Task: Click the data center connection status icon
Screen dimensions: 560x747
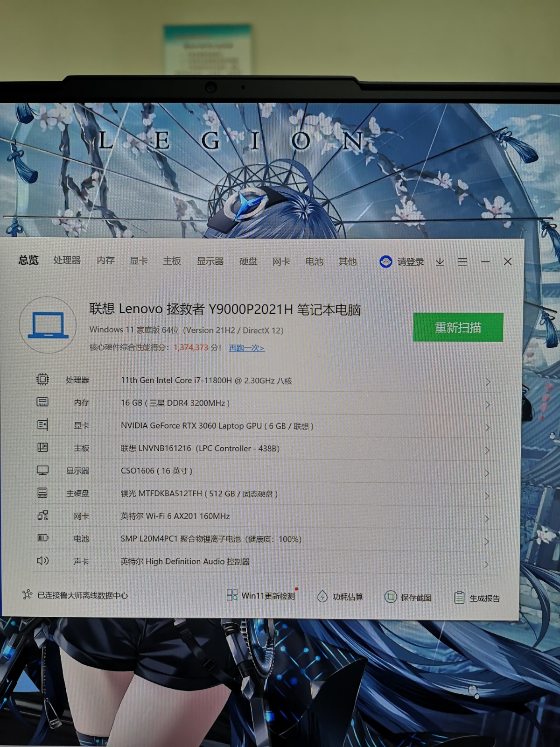Action: coord(28,594)
